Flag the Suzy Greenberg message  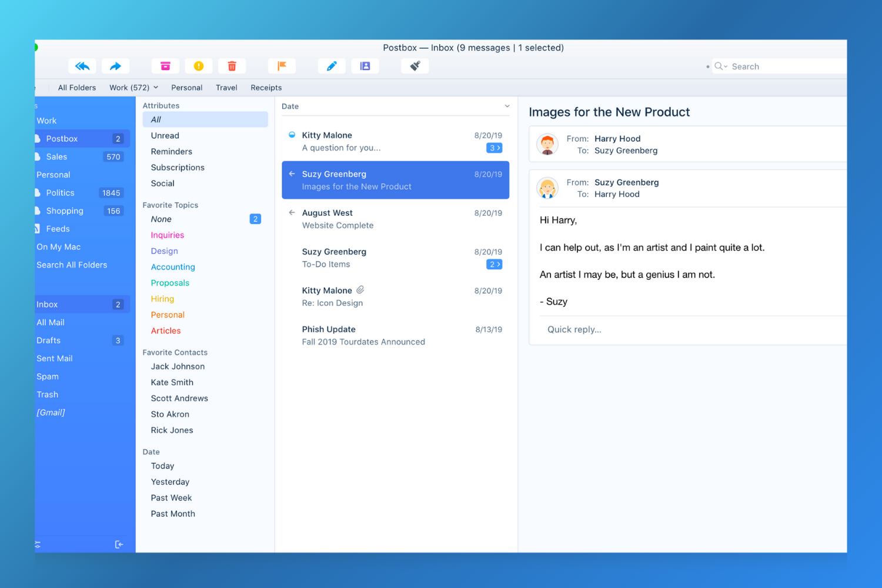tap(282, 66)
